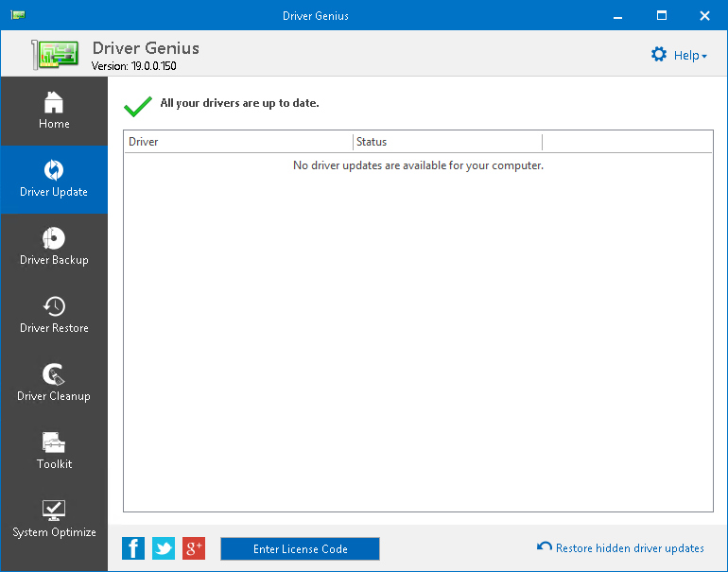
Task: Click the green checkmark icon
Action: coord(138,106)
